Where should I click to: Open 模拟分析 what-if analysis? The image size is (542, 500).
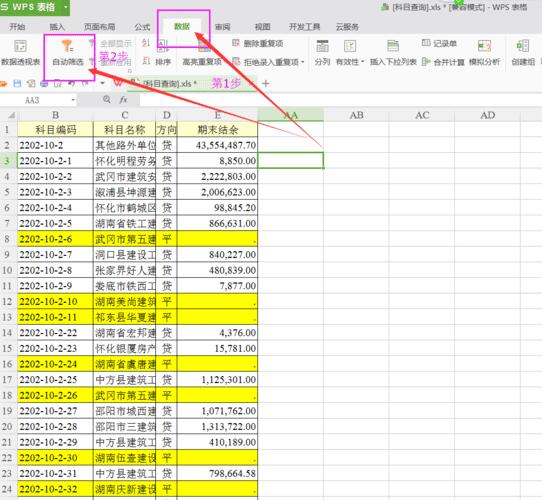click(x=484, y=53)
